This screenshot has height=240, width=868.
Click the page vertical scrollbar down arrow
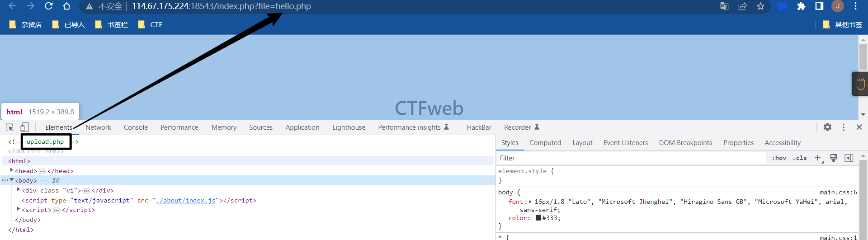point(863,115)
